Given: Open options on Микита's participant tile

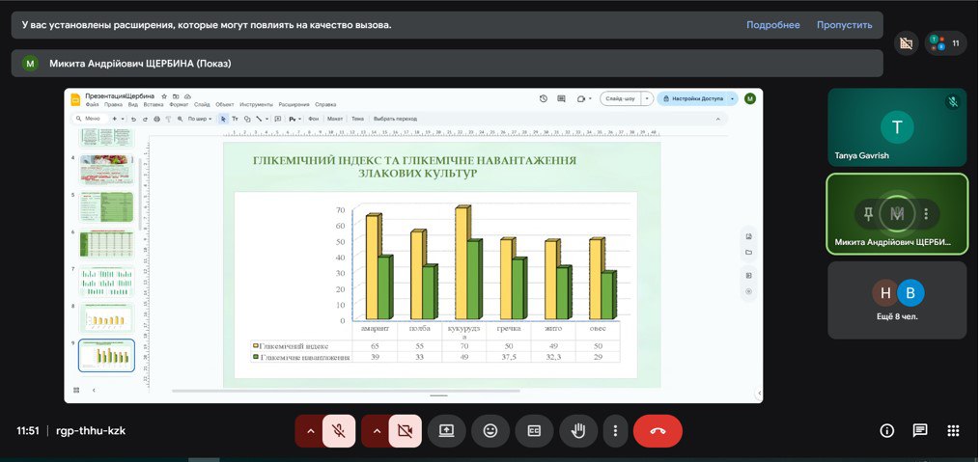Looking at the screenshot, I should tap(926, 213).
